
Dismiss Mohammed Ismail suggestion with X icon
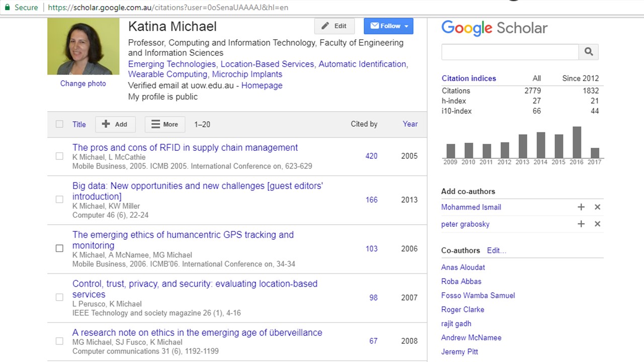click(597, 207)
